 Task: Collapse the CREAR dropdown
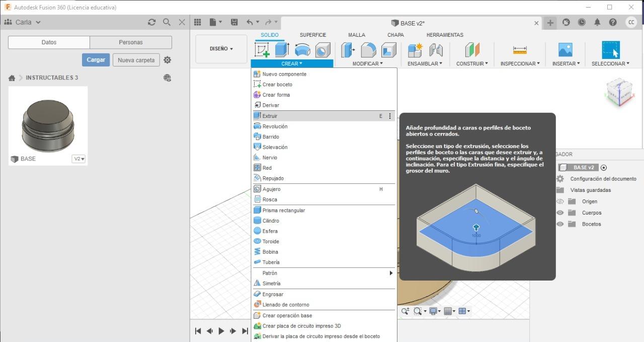(x=292, y=63)
